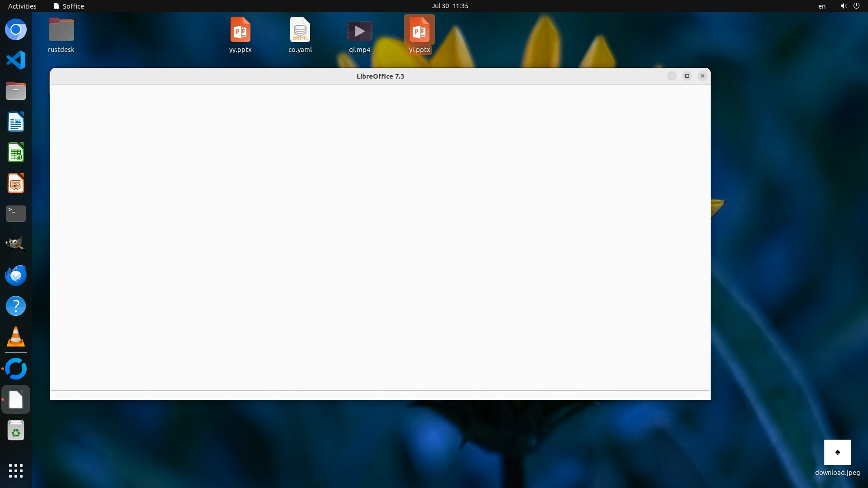
Task: Click the download.jpeg thumbnail
Action: (837, 452)
